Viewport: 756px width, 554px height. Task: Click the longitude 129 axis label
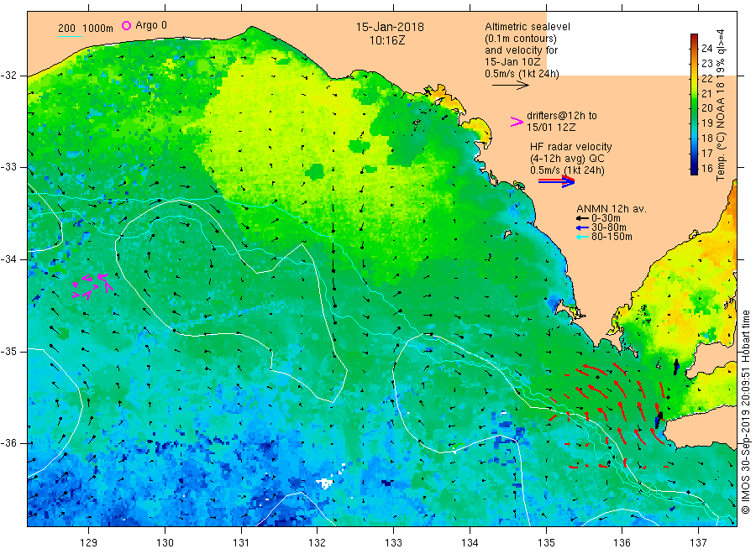89,543
